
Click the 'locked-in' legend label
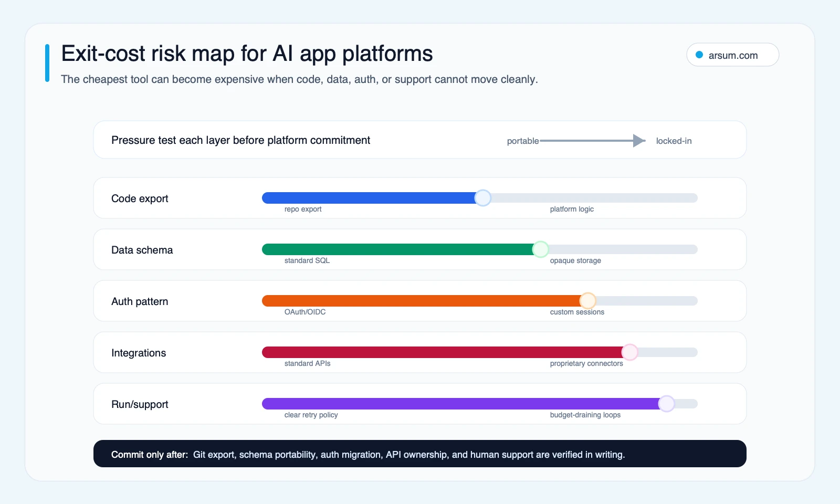[x=674, y=141]
